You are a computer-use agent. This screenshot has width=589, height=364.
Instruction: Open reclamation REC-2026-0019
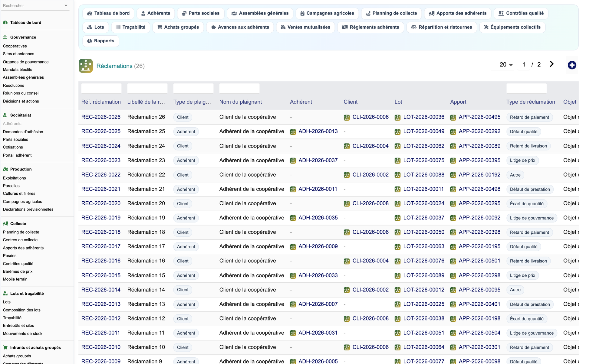[101, 218]
